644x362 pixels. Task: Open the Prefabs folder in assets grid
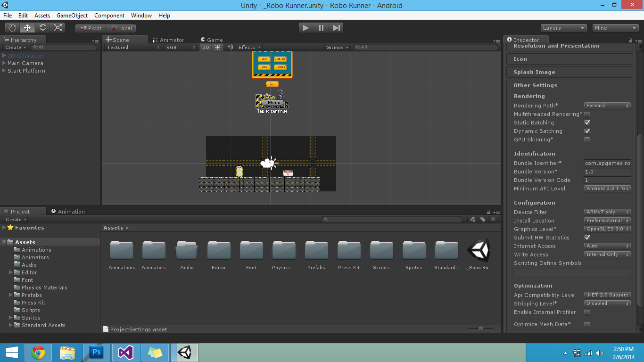(x=316, y=255)
